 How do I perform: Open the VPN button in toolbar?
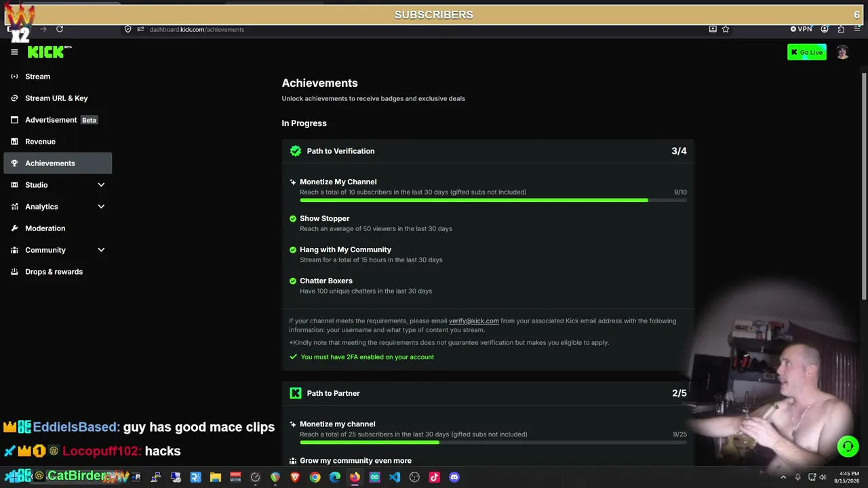point(801,29)
